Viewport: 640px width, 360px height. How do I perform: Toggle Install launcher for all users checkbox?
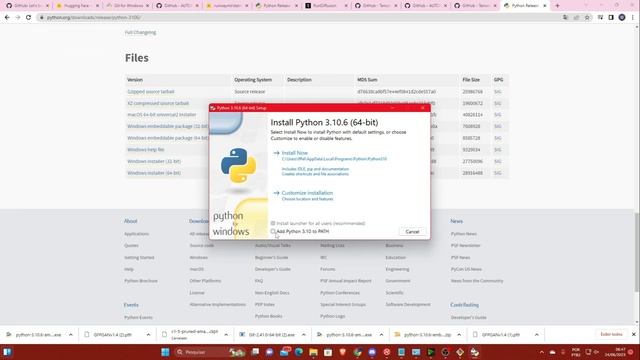(273, 223)
